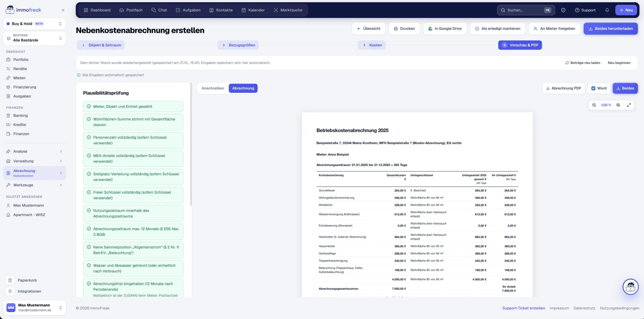Open Buy & Hold workspace selector
Viewport: 644px width, 319px height.
pos(34,24)
